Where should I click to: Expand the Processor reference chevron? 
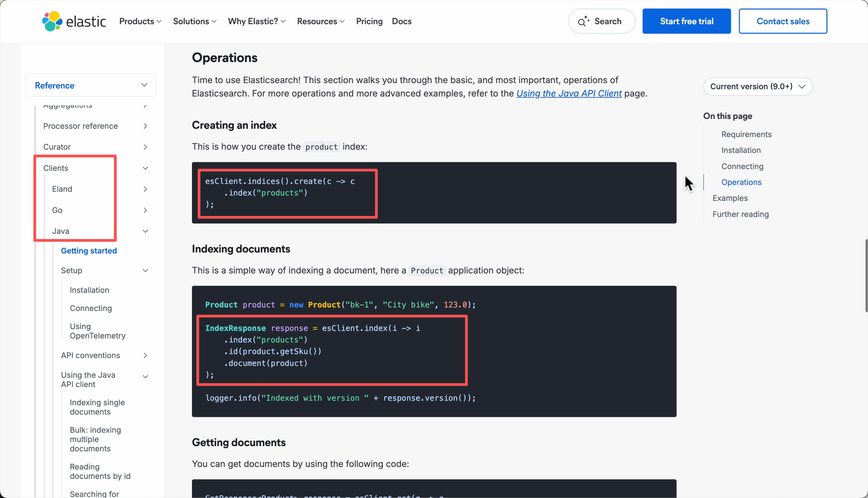[145, 126]
